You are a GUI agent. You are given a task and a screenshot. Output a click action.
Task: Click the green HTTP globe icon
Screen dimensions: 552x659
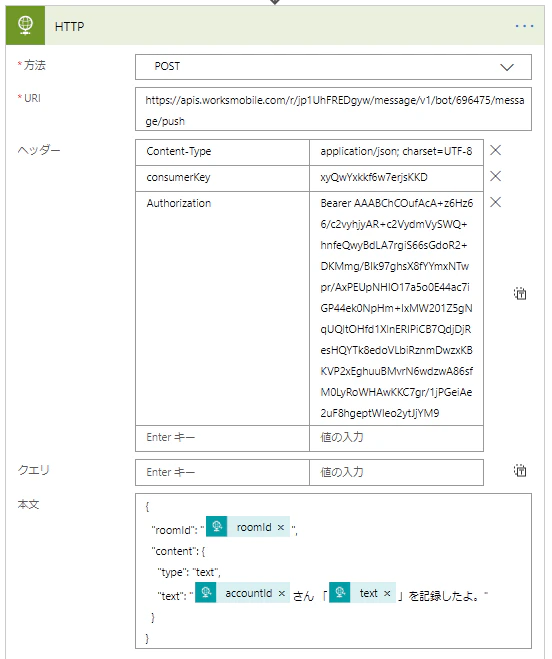(x=25, y=26)
